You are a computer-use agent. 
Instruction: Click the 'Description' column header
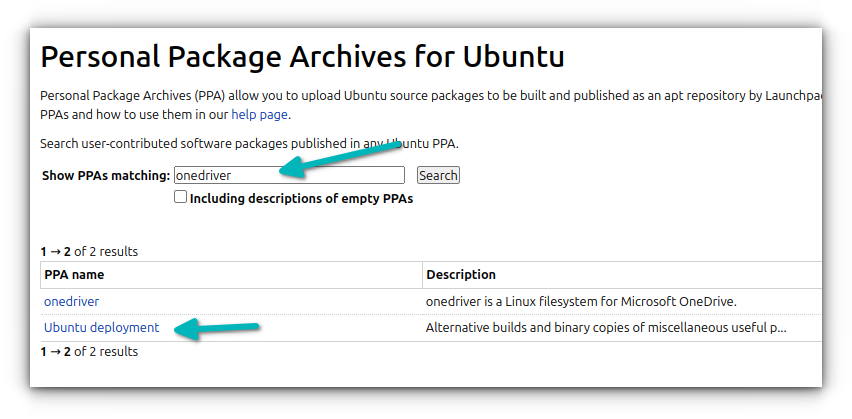click(x=461, y=274)
